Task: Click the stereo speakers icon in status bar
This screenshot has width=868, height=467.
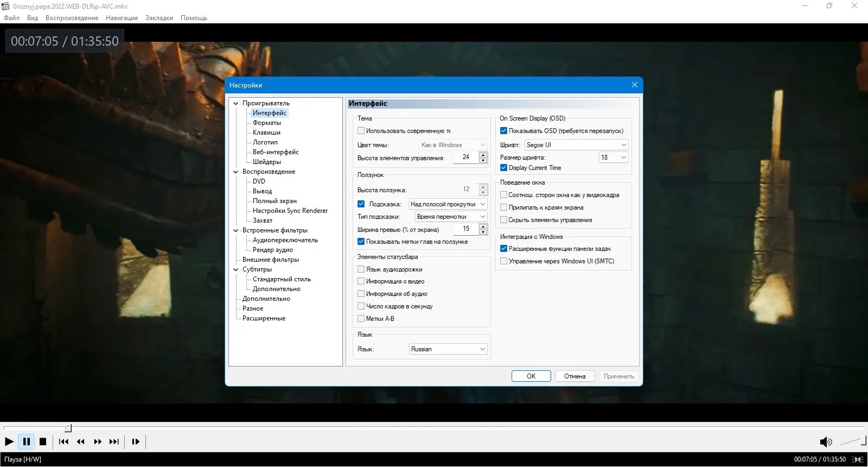Action: tap(859, 459)
